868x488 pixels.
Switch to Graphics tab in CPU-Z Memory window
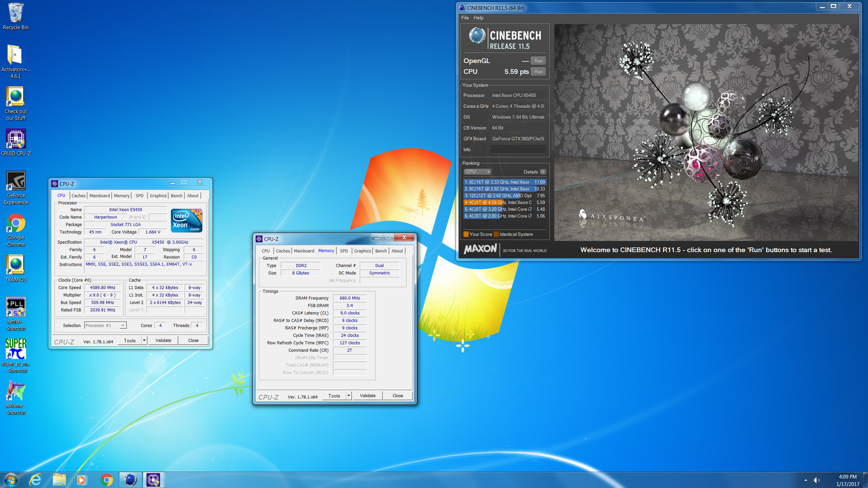coord(362,251)
